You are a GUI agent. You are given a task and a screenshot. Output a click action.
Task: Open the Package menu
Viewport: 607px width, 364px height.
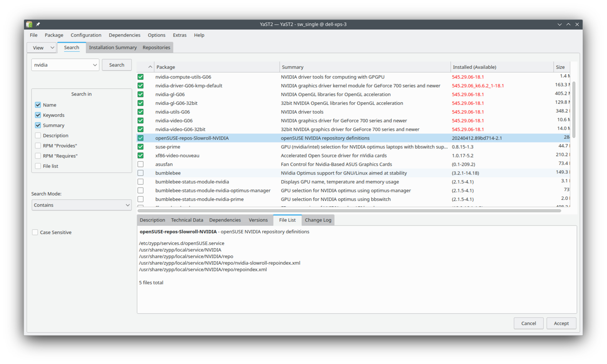[x=54, y=35]
